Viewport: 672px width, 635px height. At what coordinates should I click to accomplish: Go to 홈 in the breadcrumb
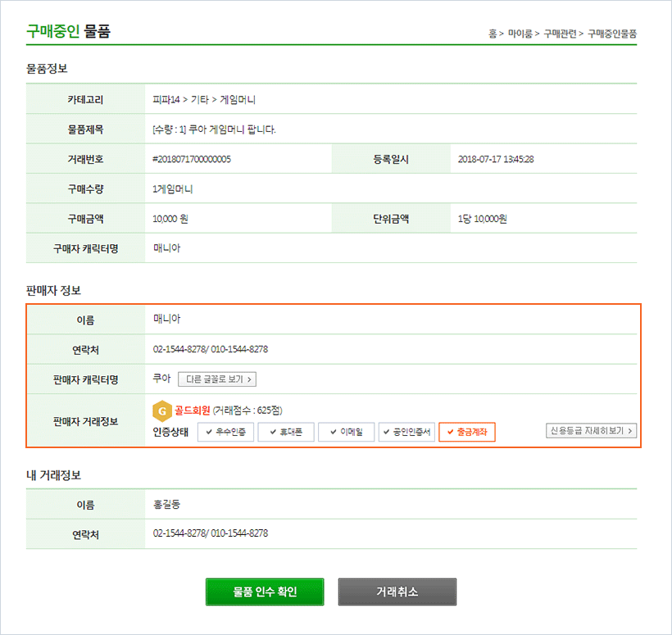(493, 34)
